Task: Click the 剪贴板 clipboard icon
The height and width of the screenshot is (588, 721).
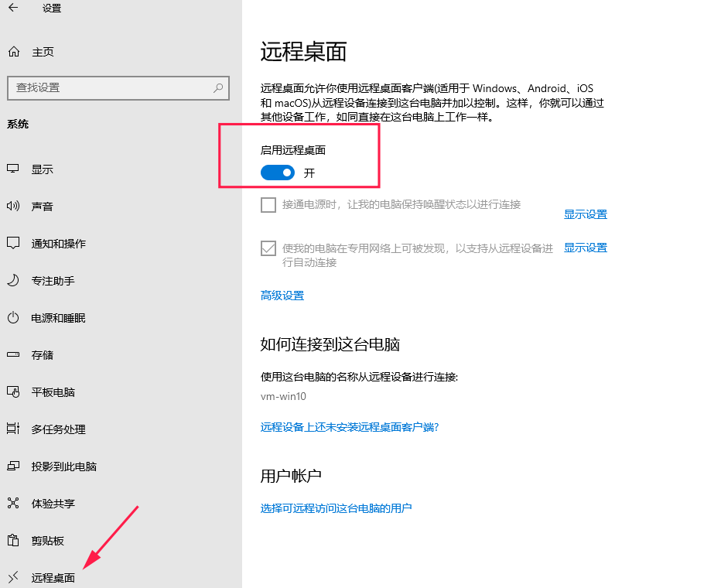Action: pyautogui.click(x=13, y=541)
